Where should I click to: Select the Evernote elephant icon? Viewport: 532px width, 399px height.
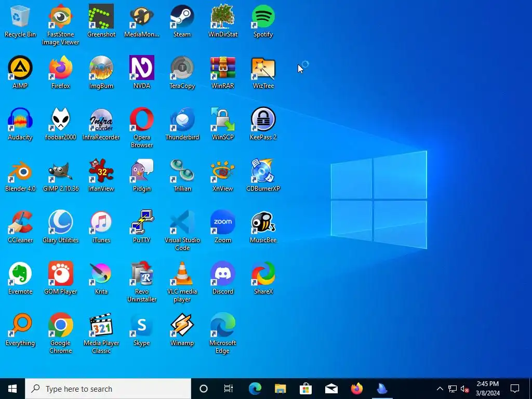point(20,273)
